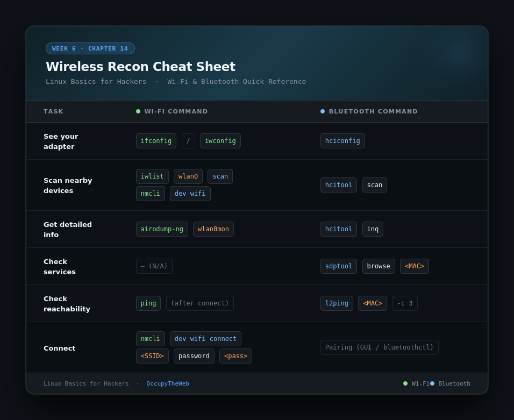Select the iwlist command chip
The width and height of the screenshot is (514, 420).
click(x=152, y=176)
